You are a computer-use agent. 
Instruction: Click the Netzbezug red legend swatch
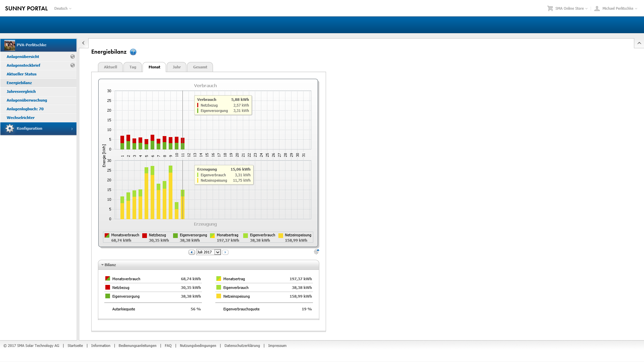coord(145,236)
